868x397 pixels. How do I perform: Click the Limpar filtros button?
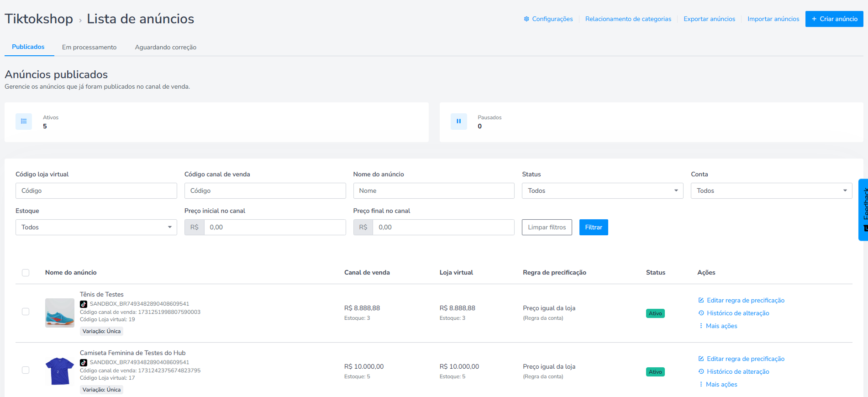pyautogui.click(x=547, y=227)
